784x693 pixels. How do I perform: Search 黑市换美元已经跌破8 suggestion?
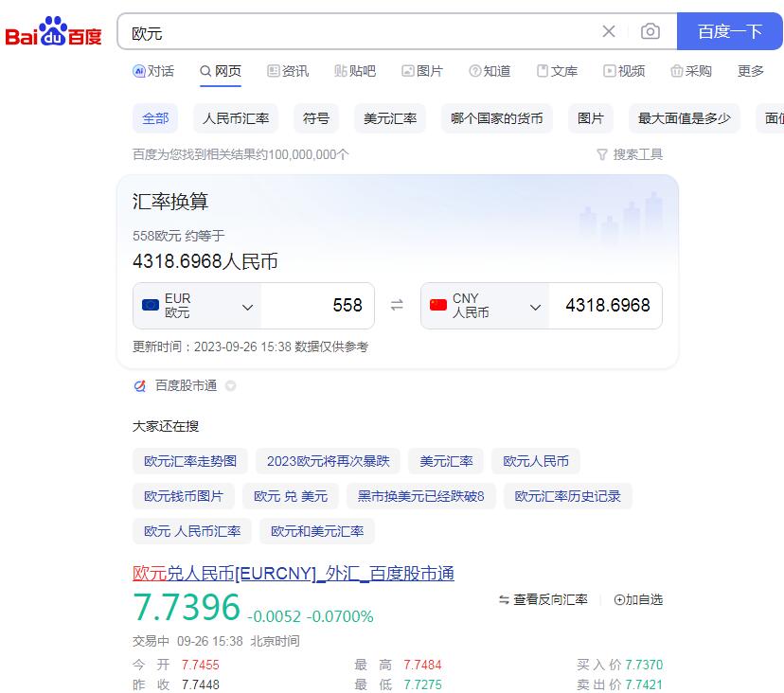click(x=421, y=496)
